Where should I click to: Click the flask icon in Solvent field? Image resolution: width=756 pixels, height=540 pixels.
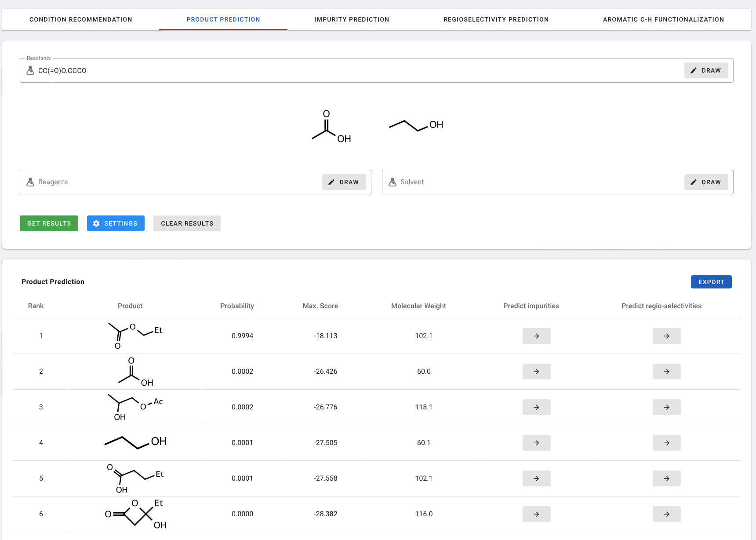[x=393, y=182]
